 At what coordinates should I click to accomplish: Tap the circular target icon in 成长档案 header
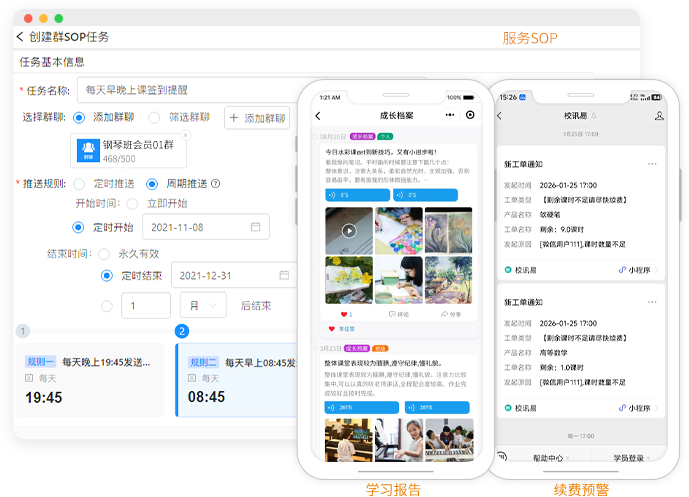(470, 115)
